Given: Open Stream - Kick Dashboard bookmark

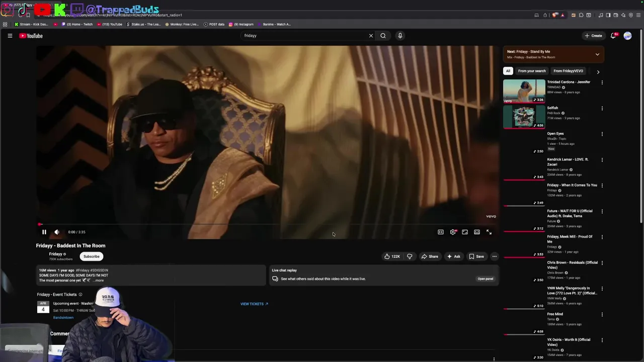Looking at the screenshot, I should 32,24.
